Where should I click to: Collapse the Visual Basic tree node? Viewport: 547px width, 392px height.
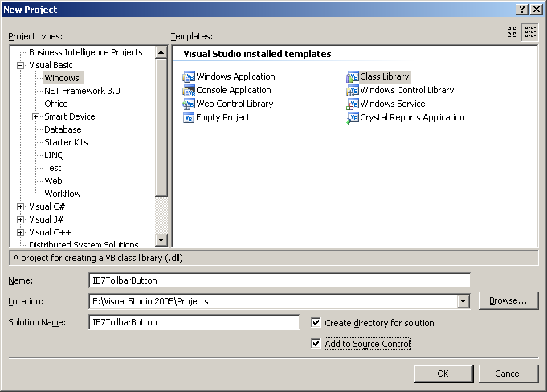click(x=21, y=65)
